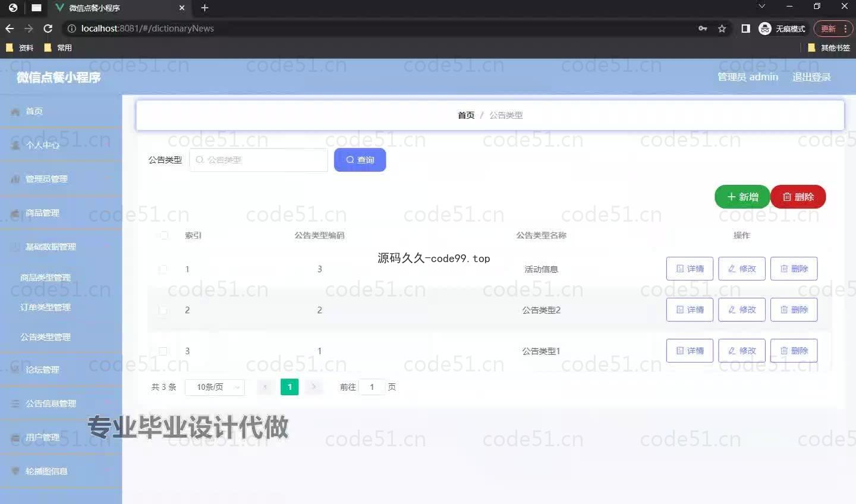Expand 论坛管理 sidebar menu

[x=61, y=370]
